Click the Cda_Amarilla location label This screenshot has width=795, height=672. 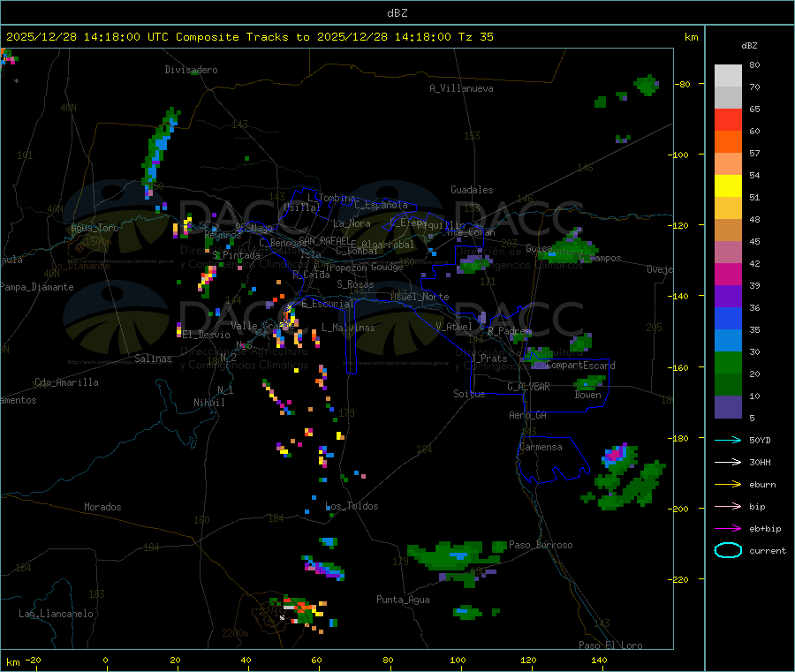[66, 382]
